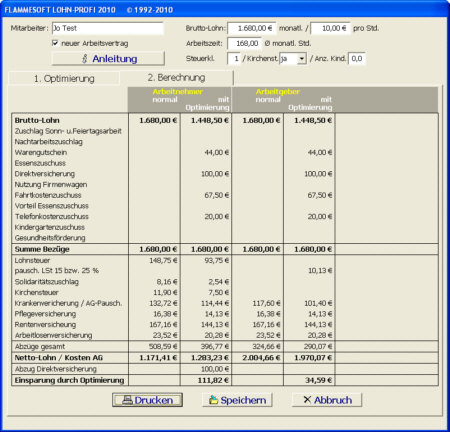
Task: Click the Telefonkostenzuschuss row label
Action: click(52, 216)
